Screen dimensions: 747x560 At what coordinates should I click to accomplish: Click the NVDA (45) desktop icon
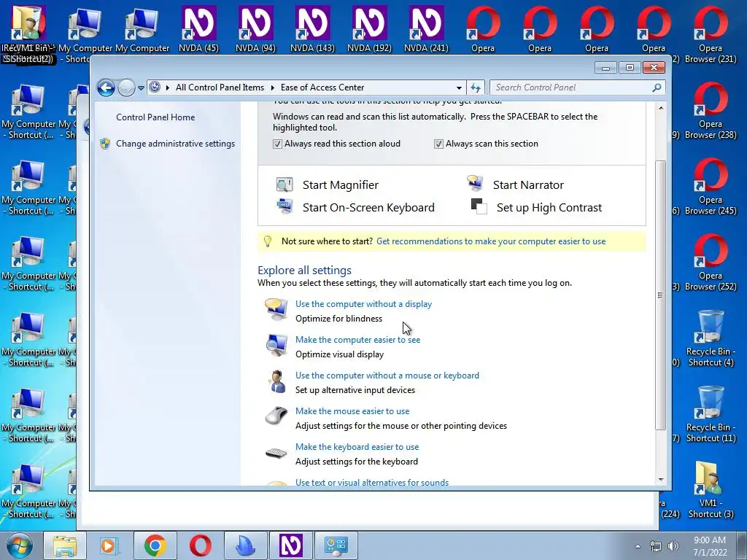coord(198,28)
